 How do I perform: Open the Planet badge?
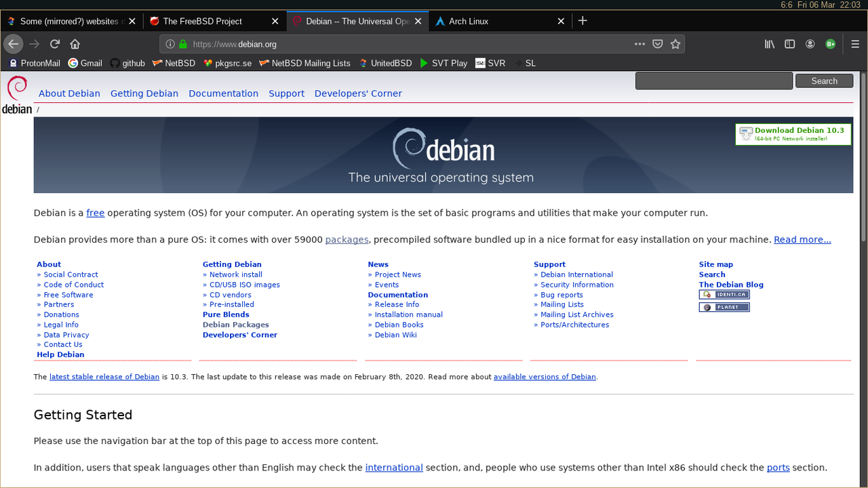(x=724, y=307)
